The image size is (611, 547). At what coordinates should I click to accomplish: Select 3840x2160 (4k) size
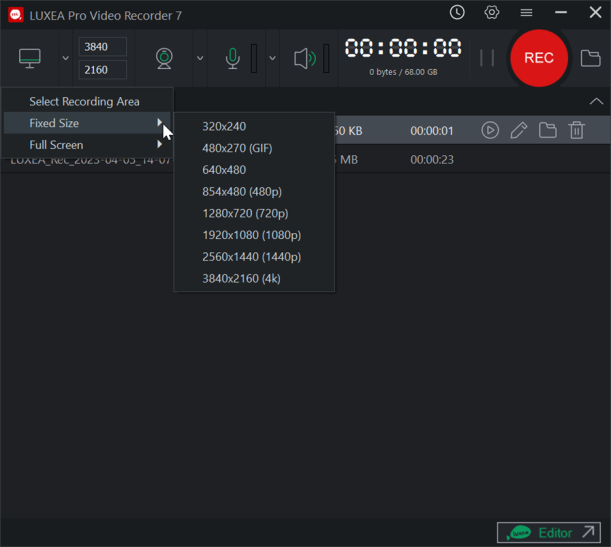tap(254, 279)
